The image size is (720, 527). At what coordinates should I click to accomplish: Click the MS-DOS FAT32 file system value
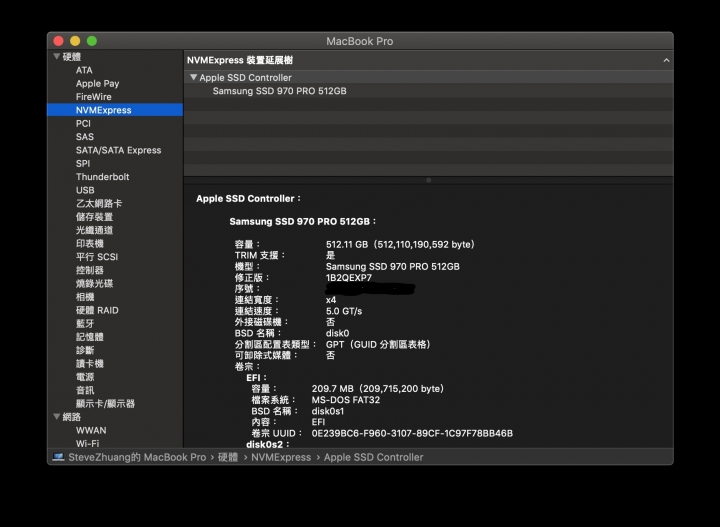(x=346, y=399)
